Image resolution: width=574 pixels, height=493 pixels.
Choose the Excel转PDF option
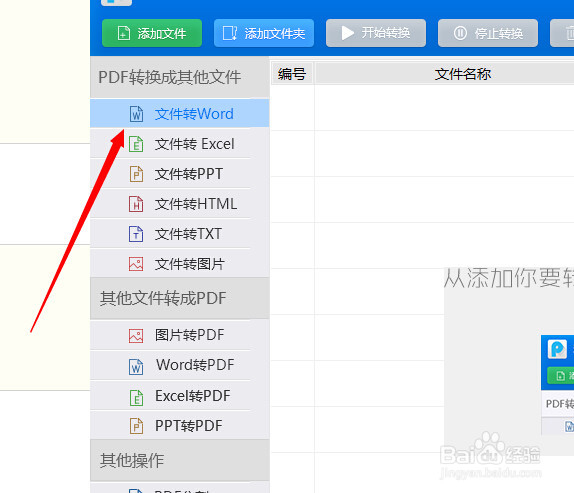[180, 396]
